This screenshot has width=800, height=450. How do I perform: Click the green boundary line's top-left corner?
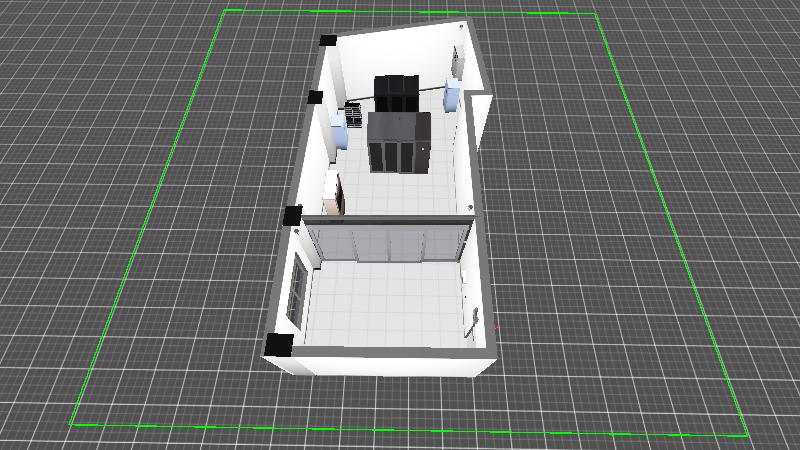tap(225, 11)
